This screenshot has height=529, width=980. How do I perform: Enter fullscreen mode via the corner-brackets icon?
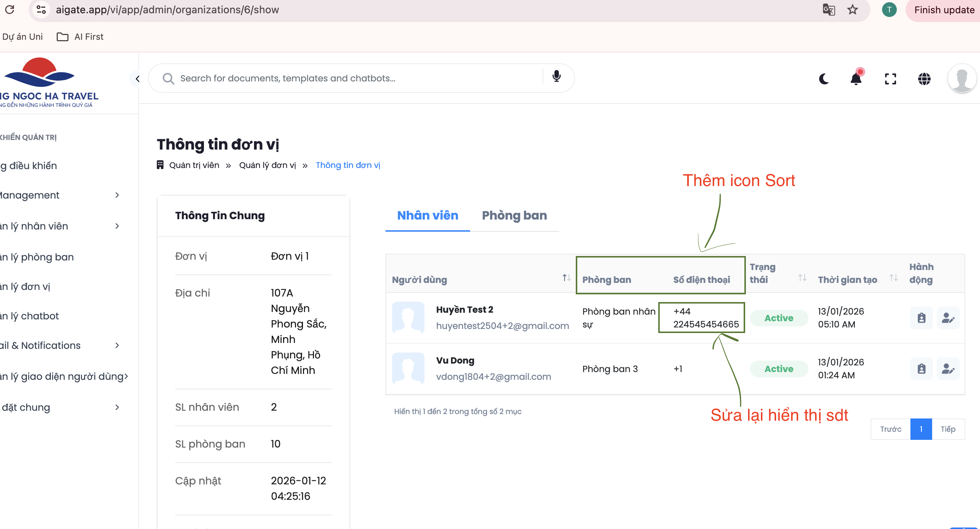pyautogui.click(x=890, y=79)
